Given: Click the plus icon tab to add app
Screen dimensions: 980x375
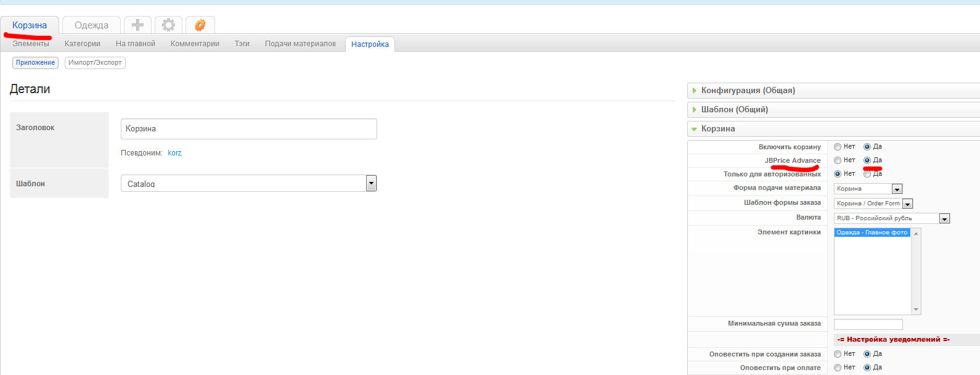Looking at the screenshot, I should coord(137,25).
